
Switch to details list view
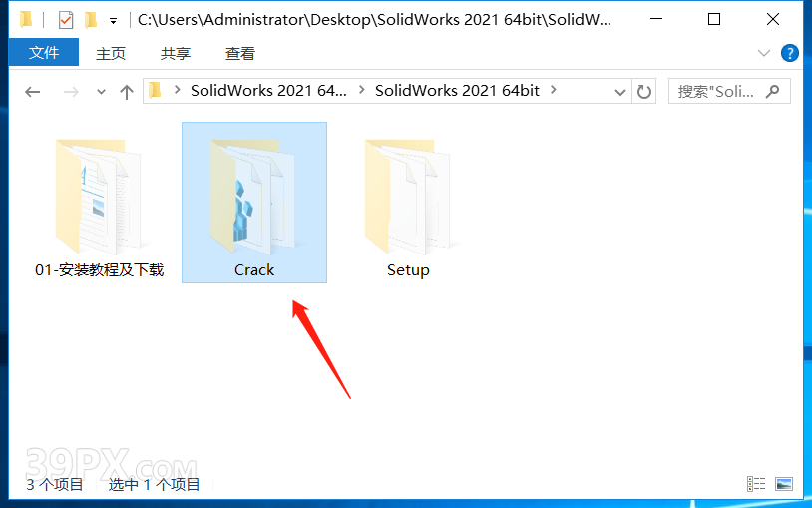(756, 484)
